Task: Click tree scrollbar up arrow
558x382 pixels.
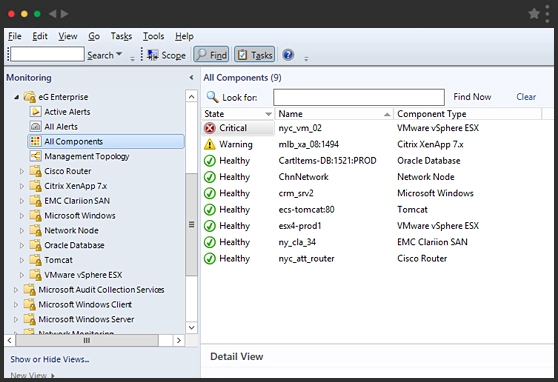Action: [x=191, y=97]
